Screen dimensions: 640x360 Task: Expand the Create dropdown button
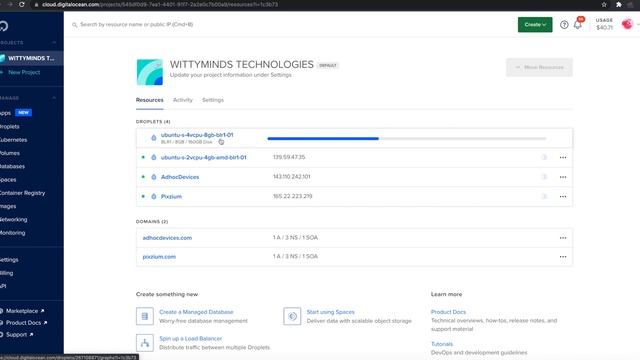click(535, 24)
